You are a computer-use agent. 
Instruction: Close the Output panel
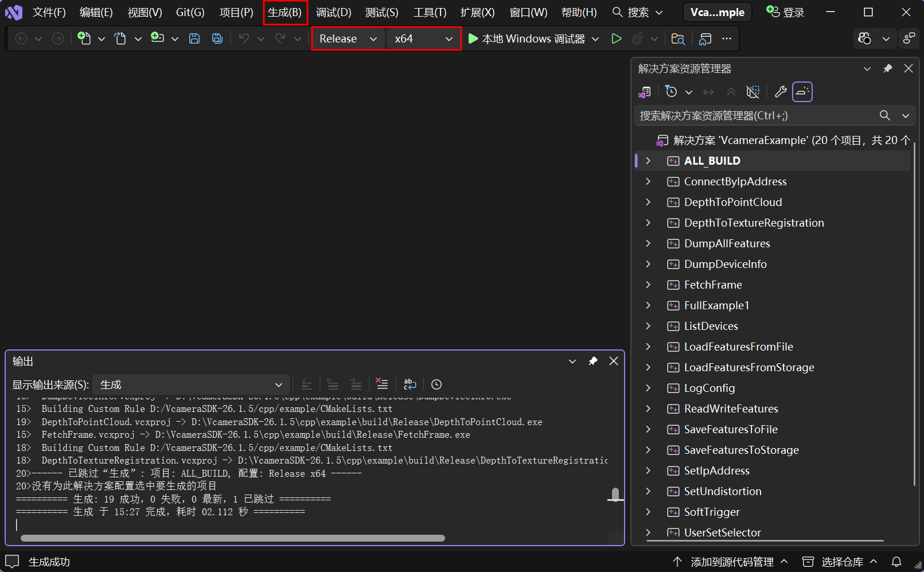[614, 361]
